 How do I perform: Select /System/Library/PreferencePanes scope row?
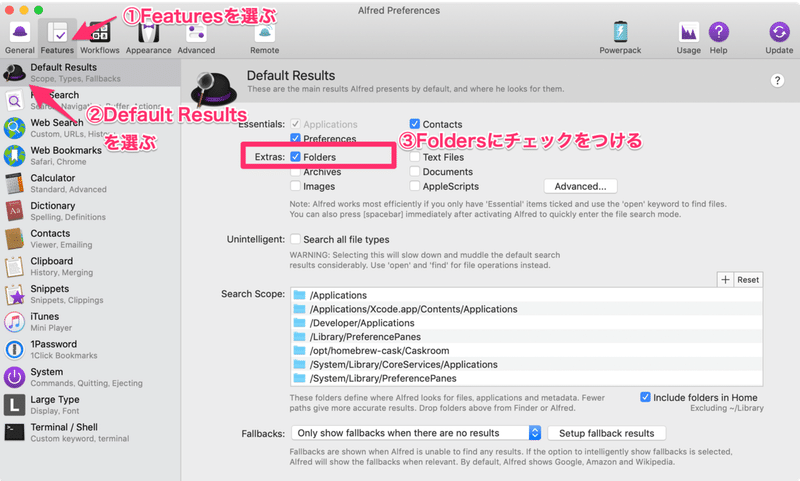pos(527,378)
